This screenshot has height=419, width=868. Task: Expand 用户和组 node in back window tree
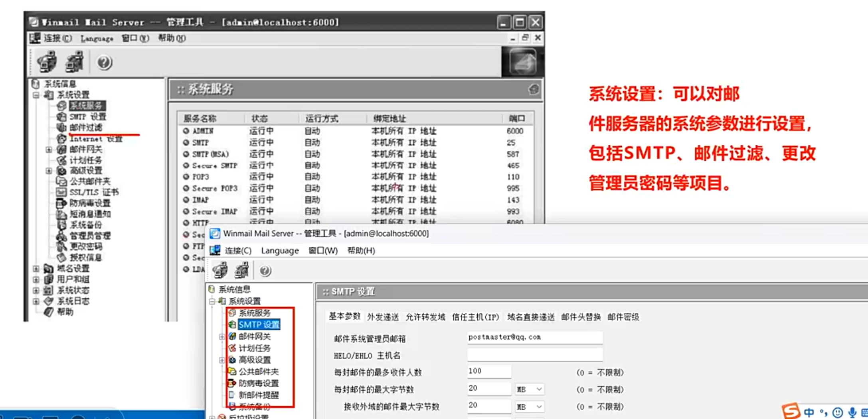tap(36, 279)
